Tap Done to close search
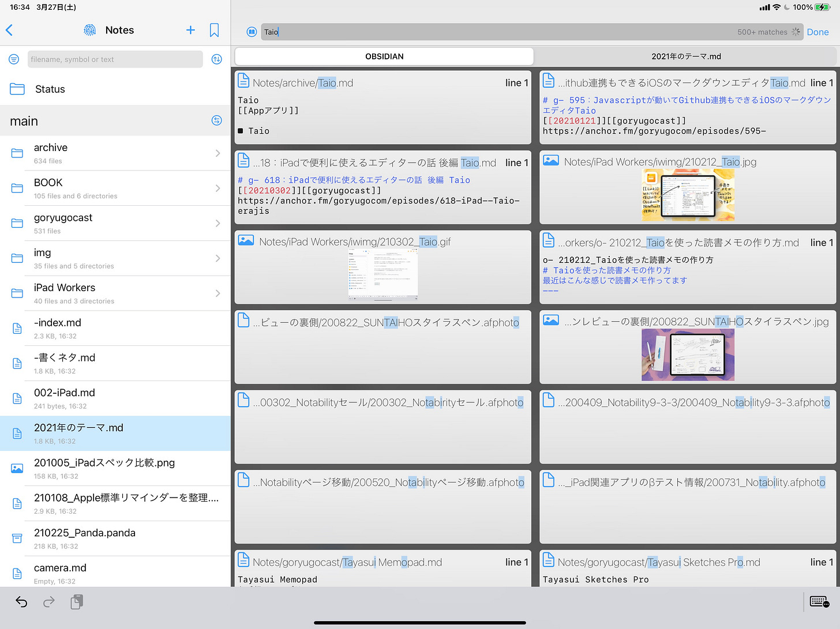 coord(817,32)
